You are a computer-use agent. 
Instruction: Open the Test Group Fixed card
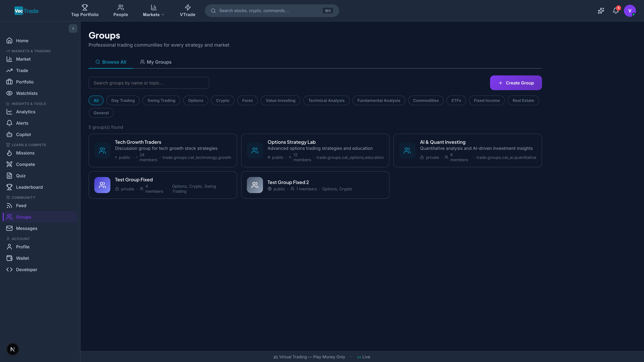[x=163, y=185]
